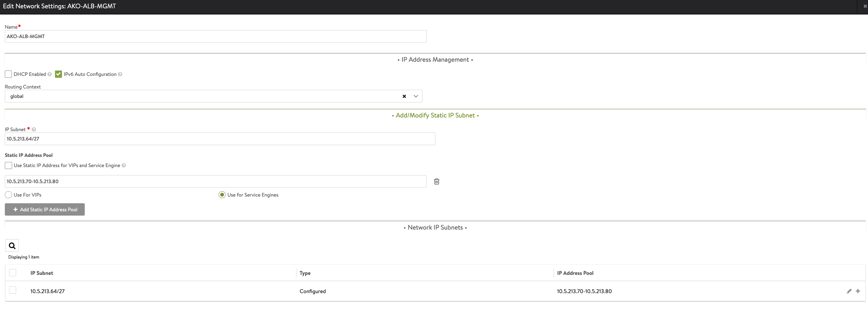This screenshot has width=868, height=310.
Task: Enable the DHCP Enabled checkbox
Action: [x=8, y=74]
